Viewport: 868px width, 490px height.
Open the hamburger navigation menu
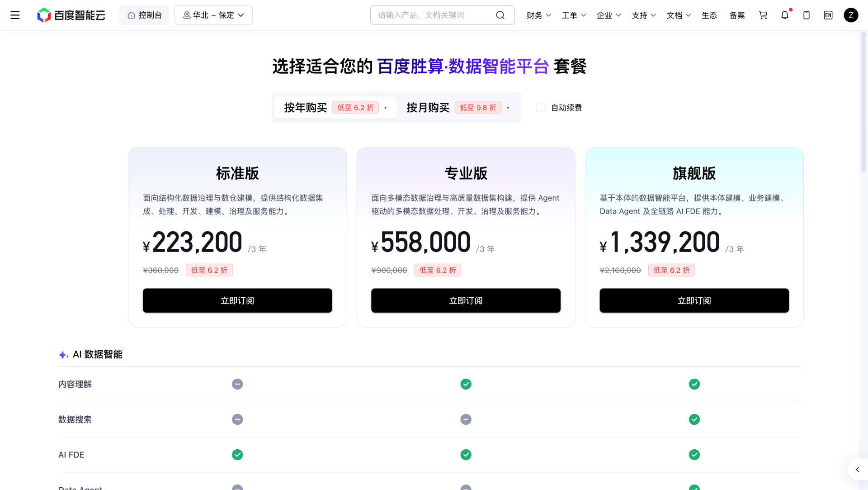coord(15,15)
